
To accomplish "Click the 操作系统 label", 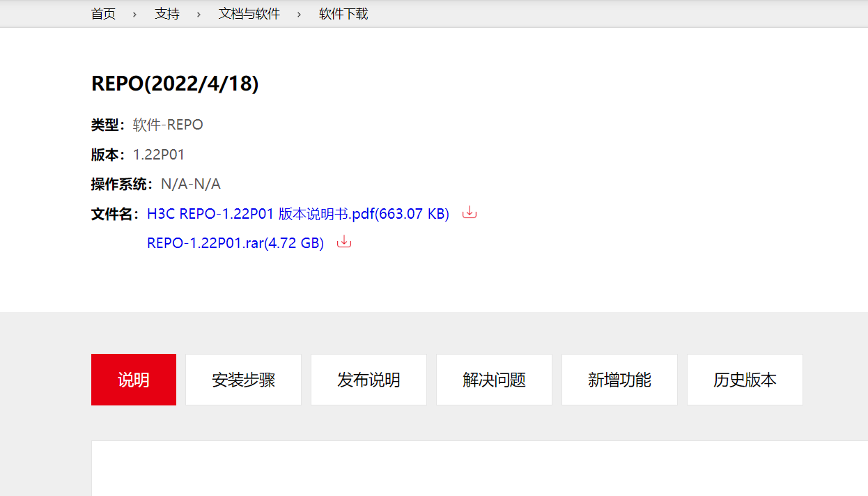I will point(123,184).
